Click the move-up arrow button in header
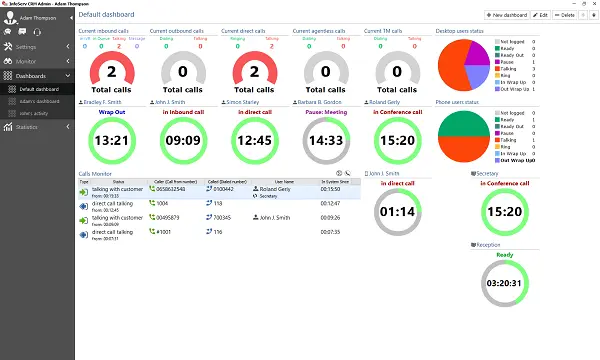This screenshot has width=600, height=360. click(583, 15)
